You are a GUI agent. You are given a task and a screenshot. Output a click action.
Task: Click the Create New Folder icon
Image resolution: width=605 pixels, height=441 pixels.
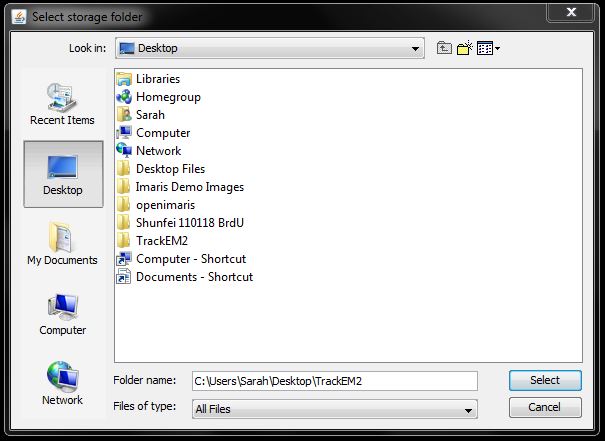pyautogui.click(x=464, y=48)
